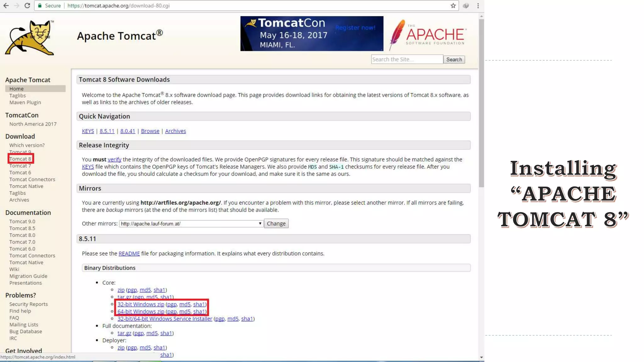Open Home in the sidebar menu
This screenshot has height=362, width=644.
[16, 89]
